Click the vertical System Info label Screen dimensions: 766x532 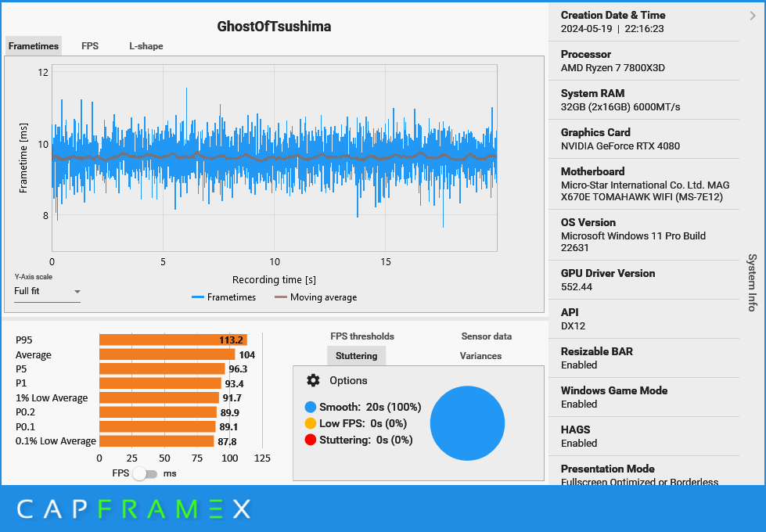click(753, 282)
